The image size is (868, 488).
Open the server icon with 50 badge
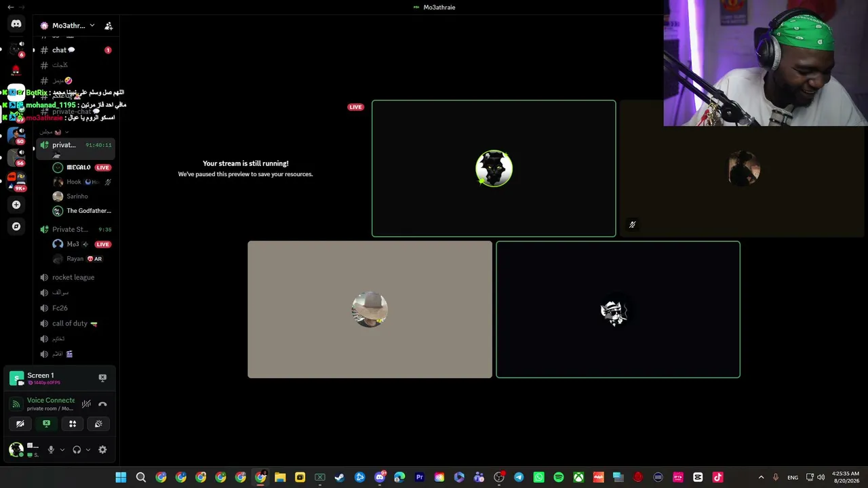click(x=16, y=136)
